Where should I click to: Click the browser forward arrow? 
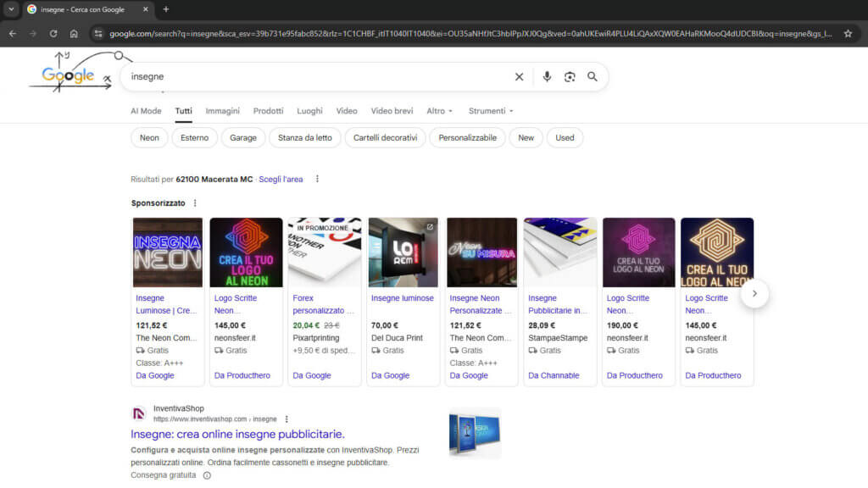[x=33, y=34]
